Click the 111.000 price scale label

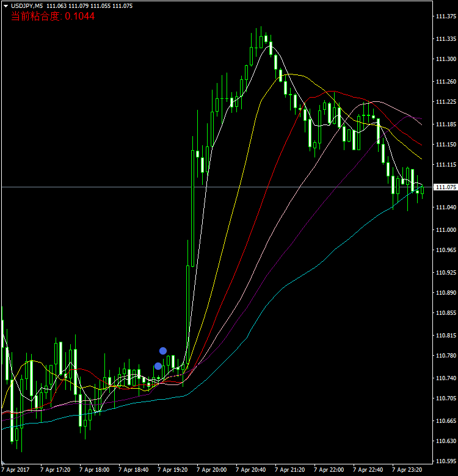446,230
